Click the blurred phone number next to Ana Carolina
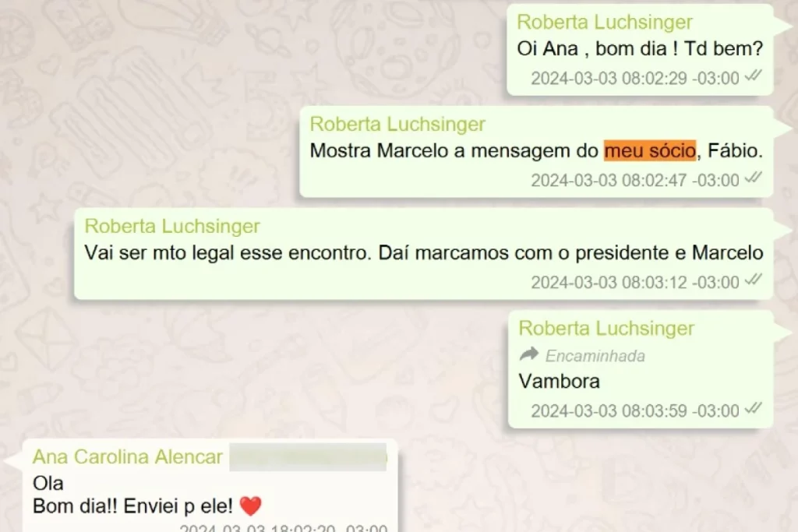The width and height of the screenshot is (798, 532). pos(308,457)
